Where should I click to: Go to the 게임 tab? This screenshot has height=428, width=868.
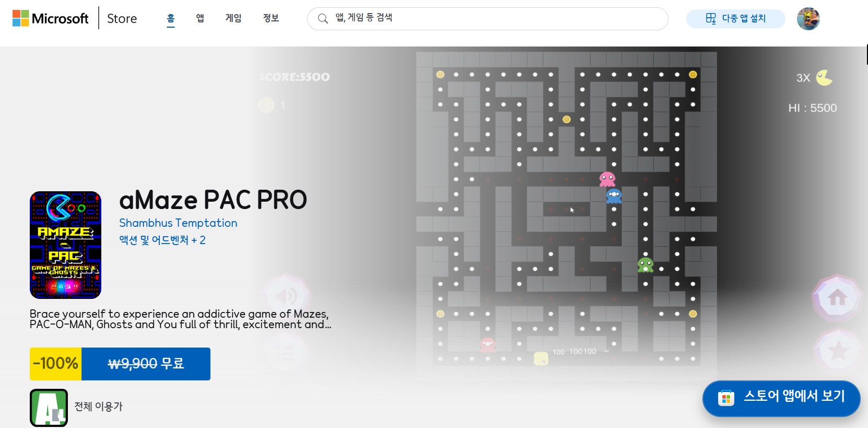pyautogui.click(x=233, y=18)
